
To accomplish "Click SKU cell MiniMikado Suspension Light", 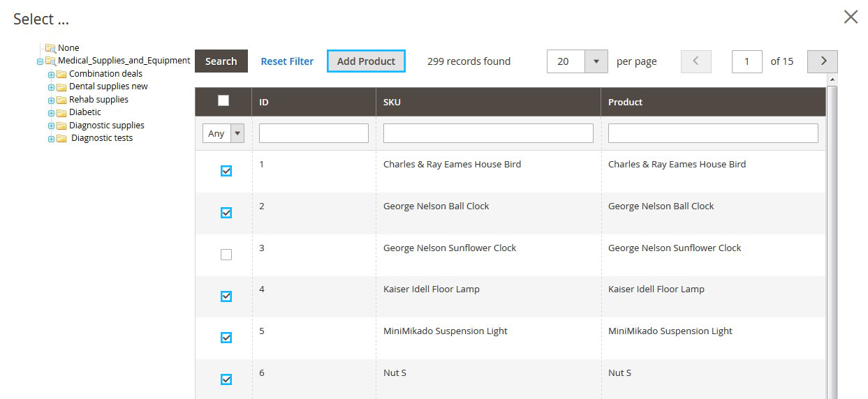I will coord(446,331).
